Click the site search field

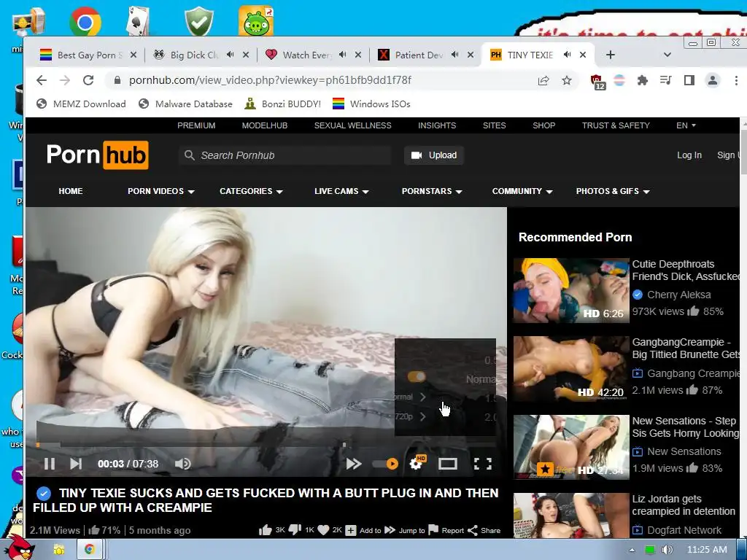[x=285, y=155]
